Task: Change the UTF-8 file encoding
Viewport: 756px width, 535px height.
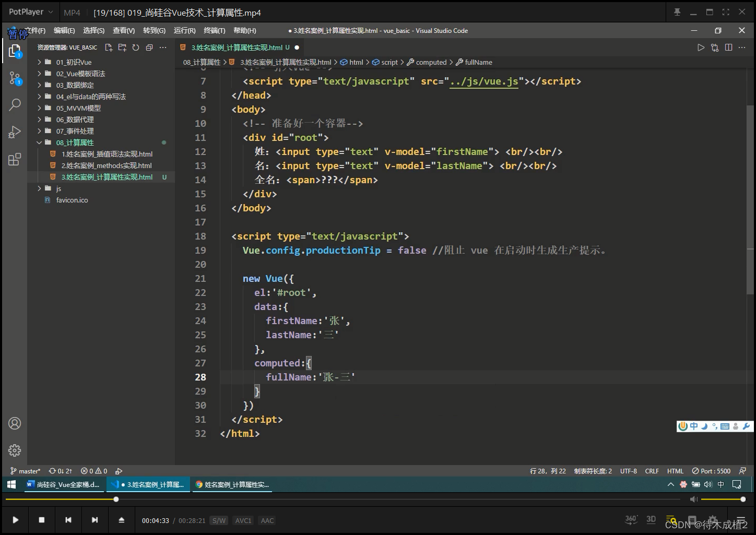Action: pyautogui.click(x=629, y=471)
